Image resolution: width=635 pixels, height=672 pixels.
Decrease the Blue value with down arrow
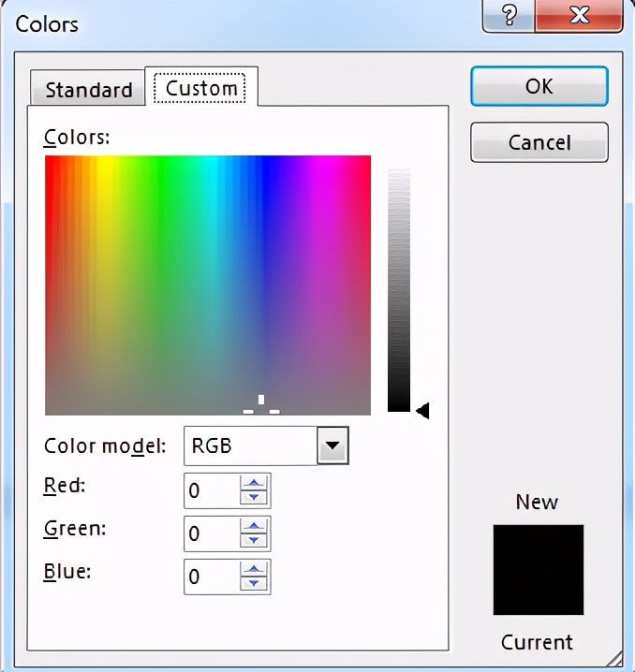pos(255,584)
